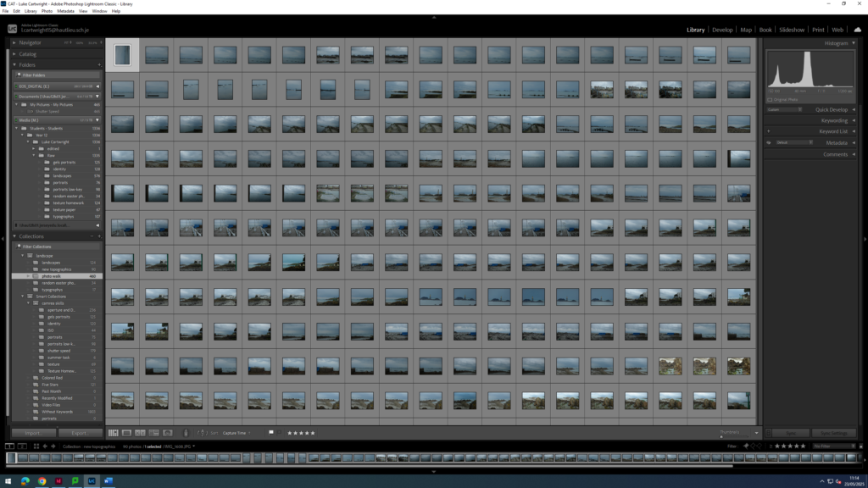Open Microsoft Word from the taskbar
Viewport: 868px width, 488px height.
(108, 481)
